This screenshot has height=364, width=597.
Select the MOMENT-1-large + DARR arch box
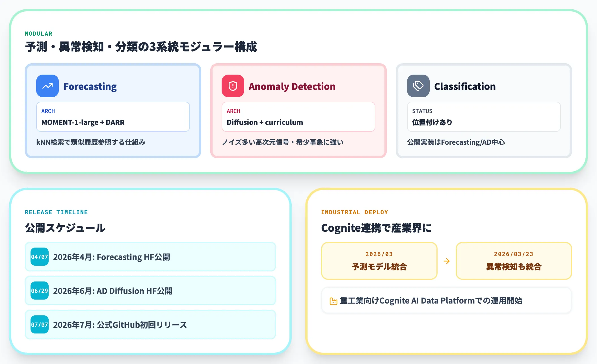[113, 117]
